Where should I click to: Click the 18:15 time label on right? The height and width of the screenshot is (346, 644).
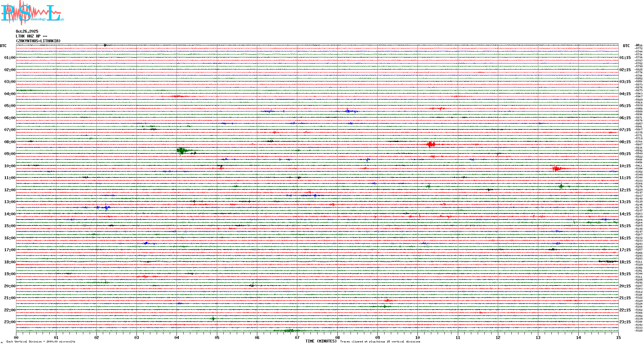[x=625, y=262]
